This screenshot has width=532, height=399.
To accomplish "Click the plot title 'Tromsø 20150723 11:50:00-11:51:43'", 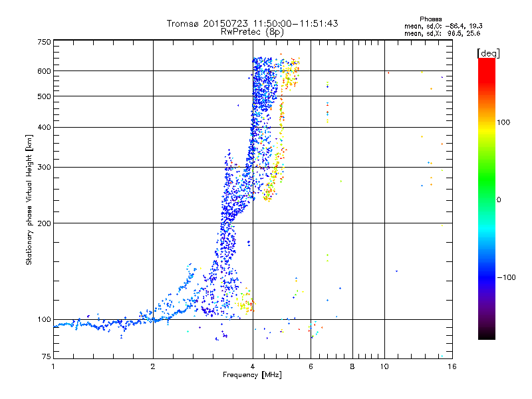I will [252, 23].
